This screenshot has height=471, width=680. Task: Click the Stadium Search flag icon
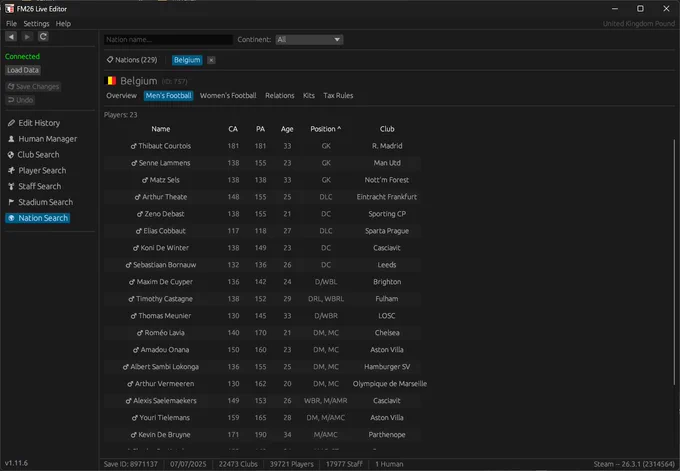point(11,202)
